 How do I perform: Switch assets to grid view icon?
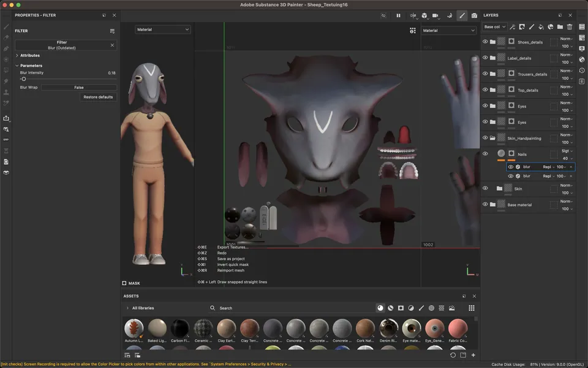tap(472, 308)
